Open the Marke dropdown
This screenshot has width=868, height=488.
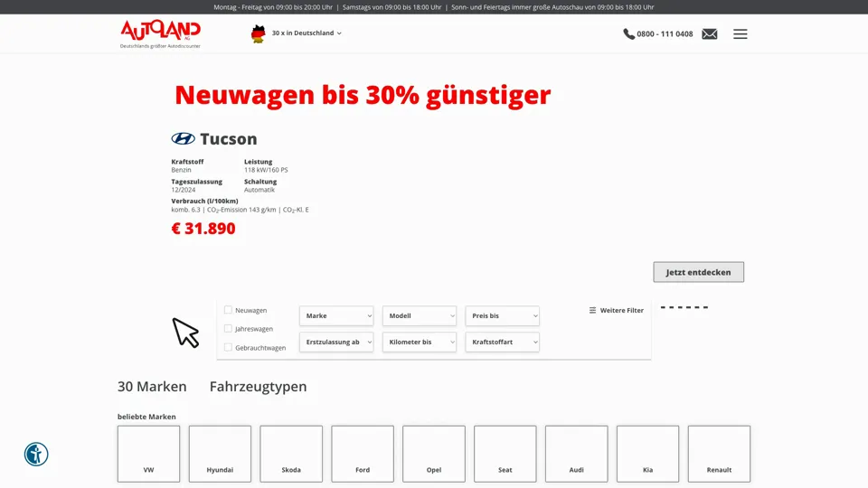point(336,316)
